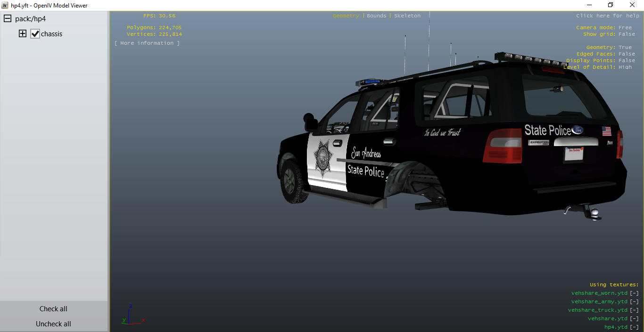
Task: Toggle Show grid setting
Action: point(627,34)
